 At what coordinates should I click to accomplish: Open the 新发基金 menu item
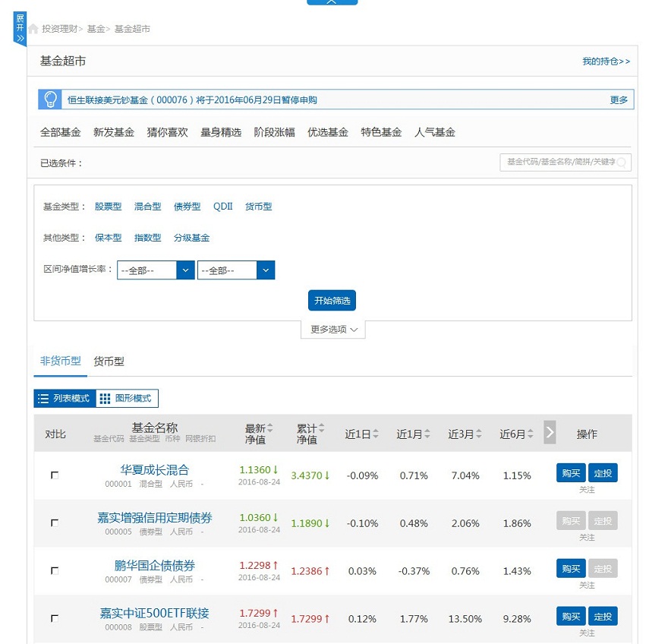coord(114,132)
